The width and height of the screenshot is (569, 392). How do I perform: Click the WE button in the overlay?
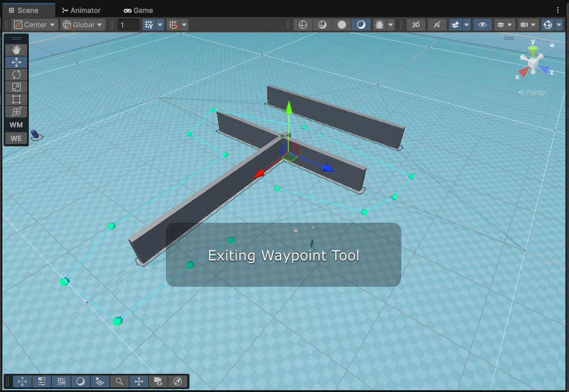16,138
